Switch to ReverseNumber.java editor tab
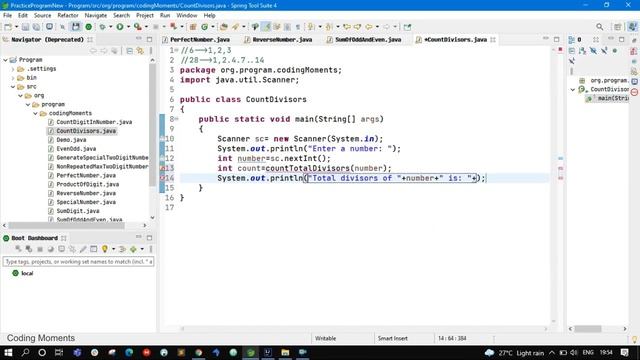 click(x=278, y=40)
